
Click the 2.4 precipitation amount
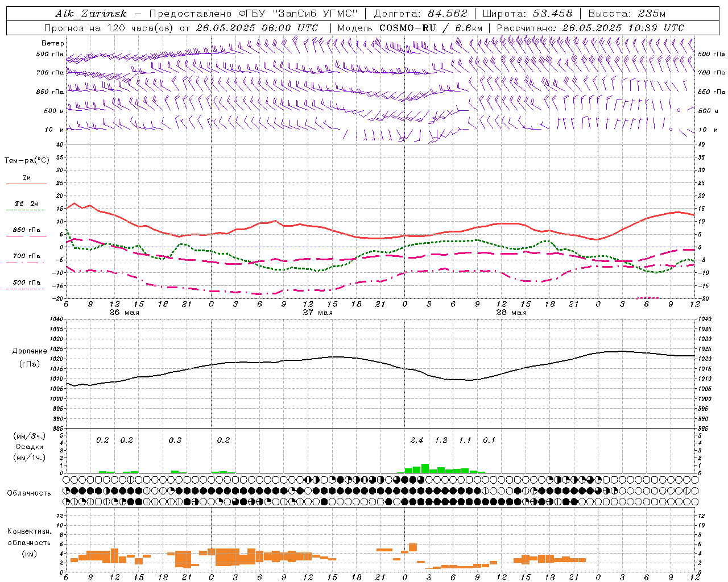[416, 440]
